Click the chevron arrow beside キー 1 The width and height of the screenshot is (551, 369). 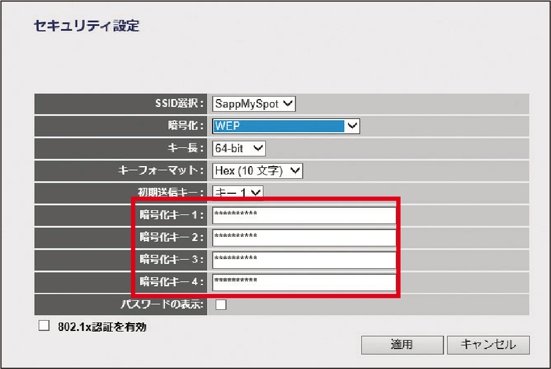point(256,192)
